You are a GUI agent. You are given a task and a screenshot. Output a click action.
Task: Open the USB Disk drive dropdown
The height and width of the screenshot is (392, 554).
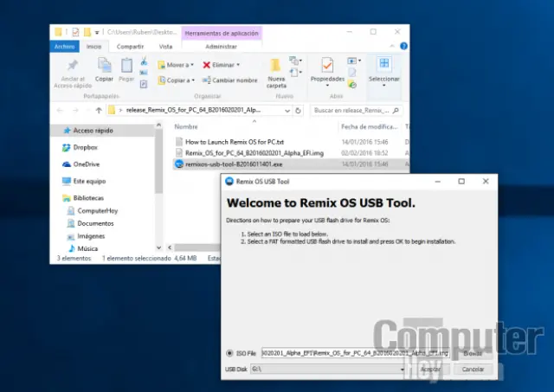coord(403,369)
